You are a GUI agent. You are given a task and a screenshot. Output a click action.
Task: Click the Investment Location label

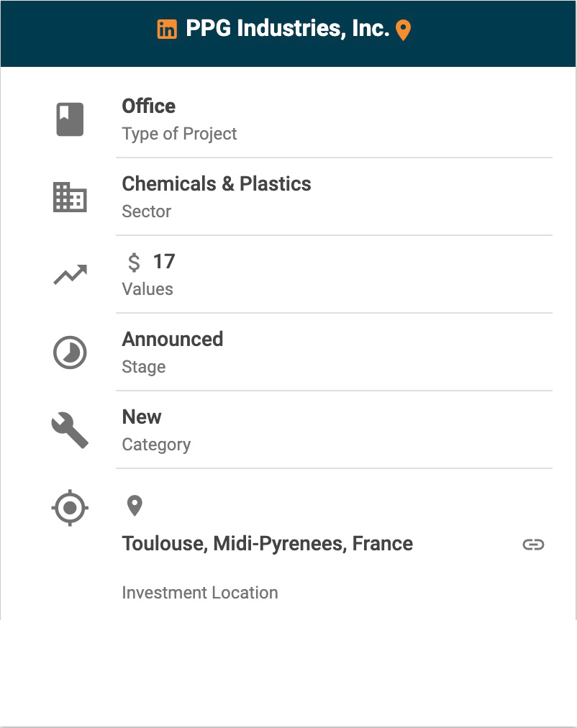click(x=200, y=593)
